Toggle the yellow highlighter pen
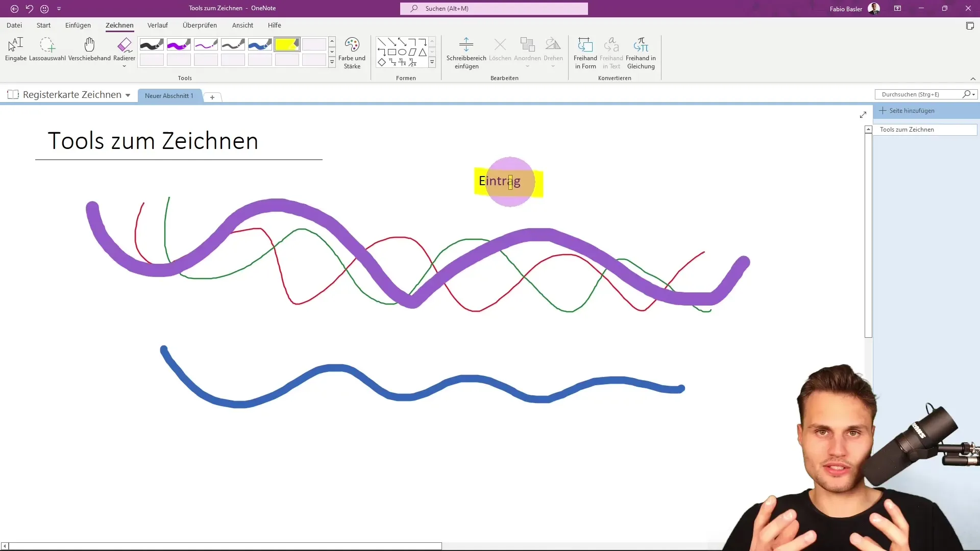This screenshot has width=980, height=551. tap(287, 45)
